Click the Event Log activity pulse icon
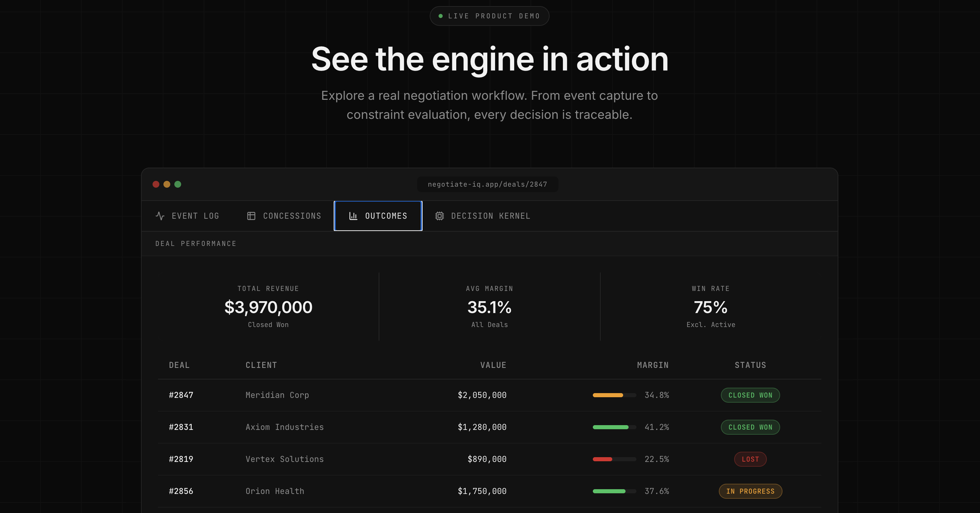 (x=160, y=216)
